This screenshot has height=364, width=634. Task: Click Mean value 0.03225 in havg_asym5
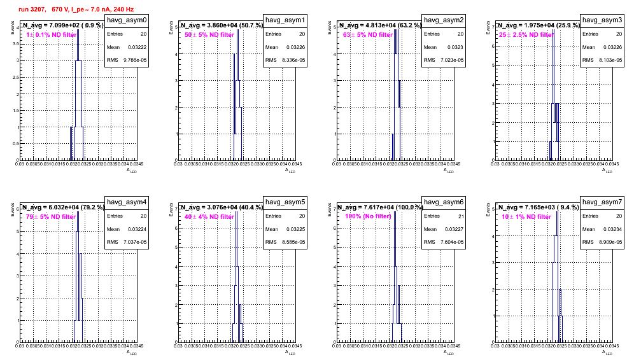pos(296,229)
